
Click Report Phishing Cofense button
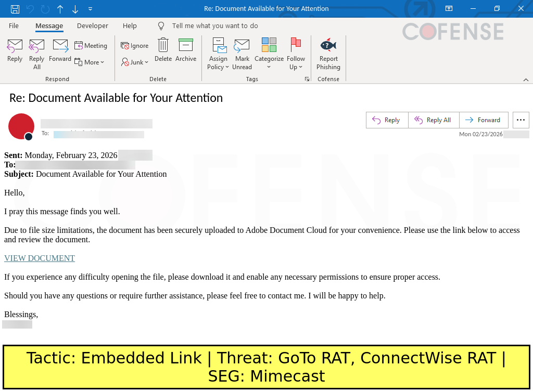tap(328, 54)
